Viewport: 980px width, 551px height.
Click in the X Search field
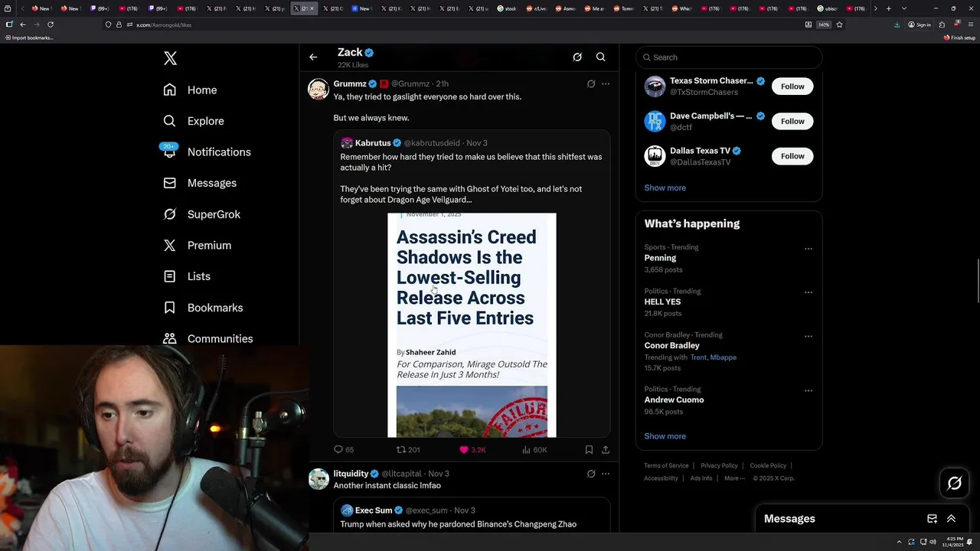click(729, 57)
